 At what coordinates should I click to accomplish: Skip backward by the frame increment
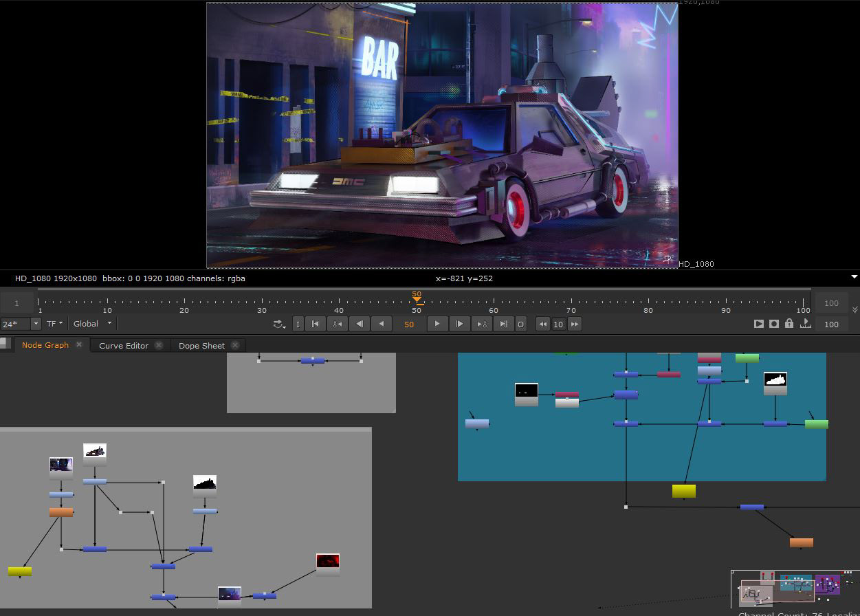tap(543, 324)
